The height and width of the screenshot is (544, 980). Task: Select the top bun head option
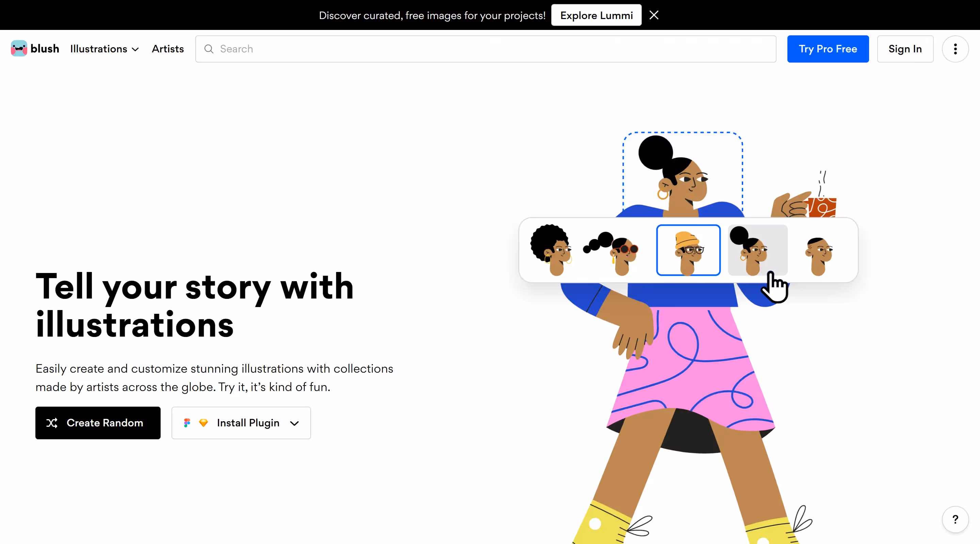(757, 250)
